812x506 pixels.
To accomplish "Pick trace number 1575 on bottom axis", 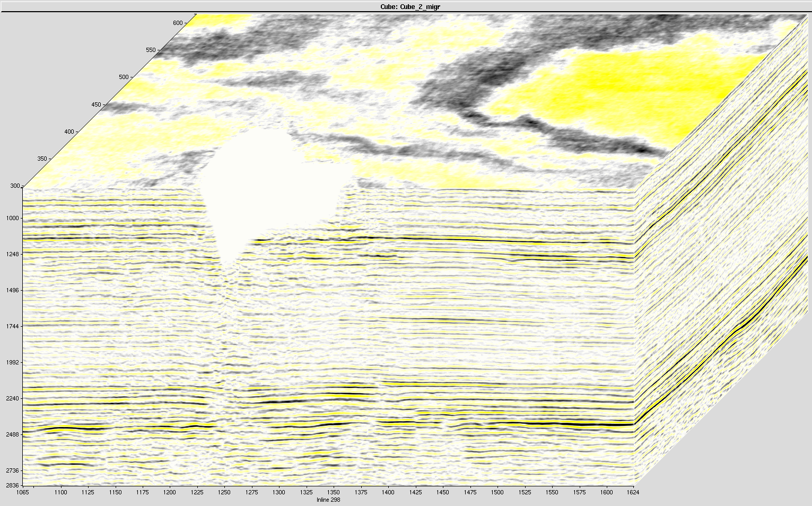I will [x=579, y=492].
